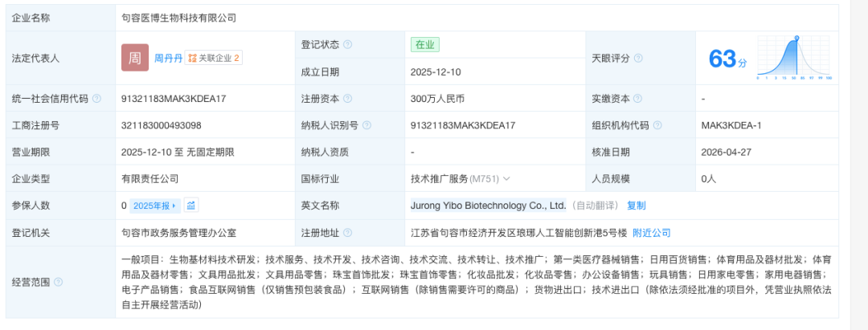
Task: Click the score distribution curve chart
Action: tap(794, 58)
